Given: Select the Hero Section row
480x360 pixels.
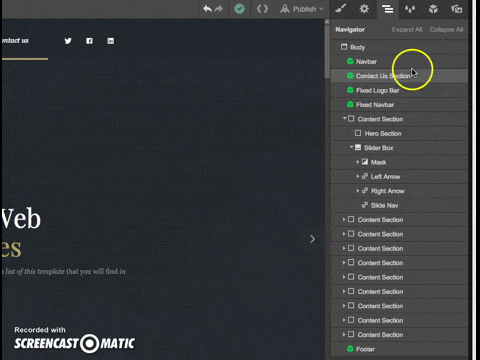Looking at the screenshot, I should [x=399, y=133].
